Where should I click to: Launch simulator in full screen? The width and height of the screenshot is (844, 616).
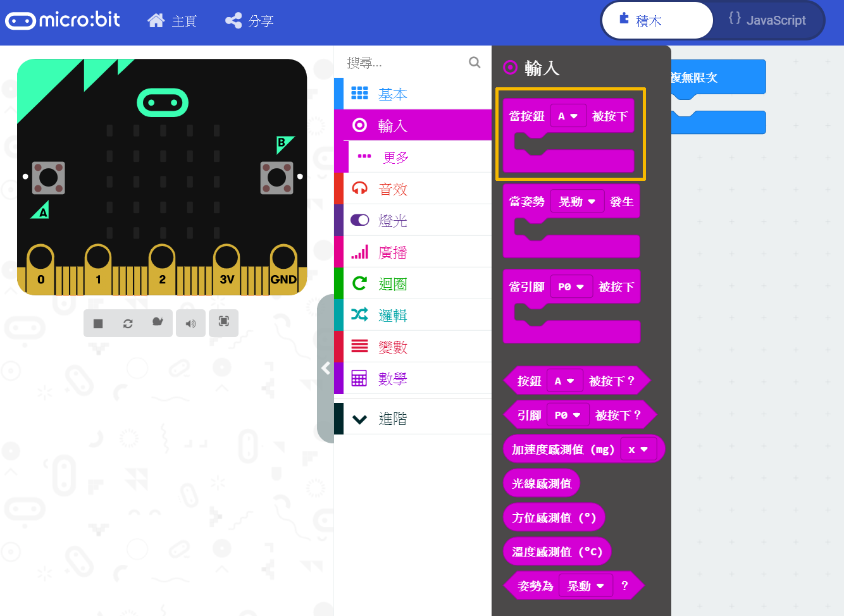[x=224, y=323]
